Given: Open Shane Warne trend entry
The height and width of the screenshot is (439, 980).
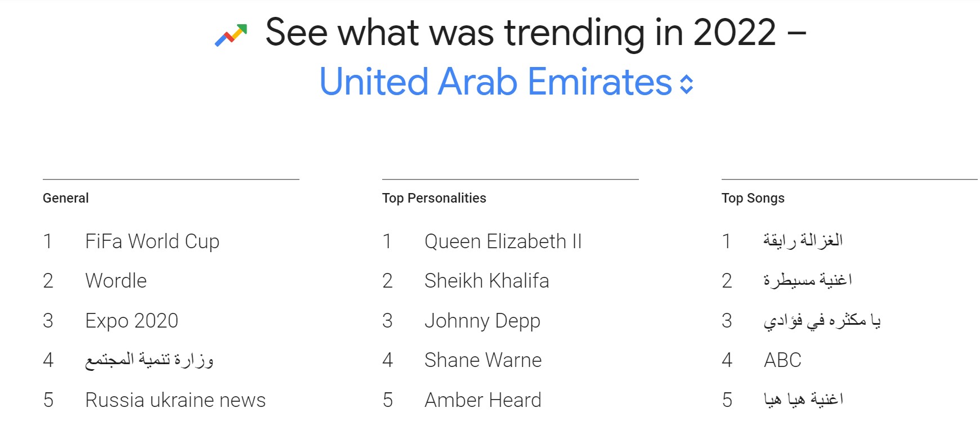Looking at the screenshot, I should coord(483,360).
